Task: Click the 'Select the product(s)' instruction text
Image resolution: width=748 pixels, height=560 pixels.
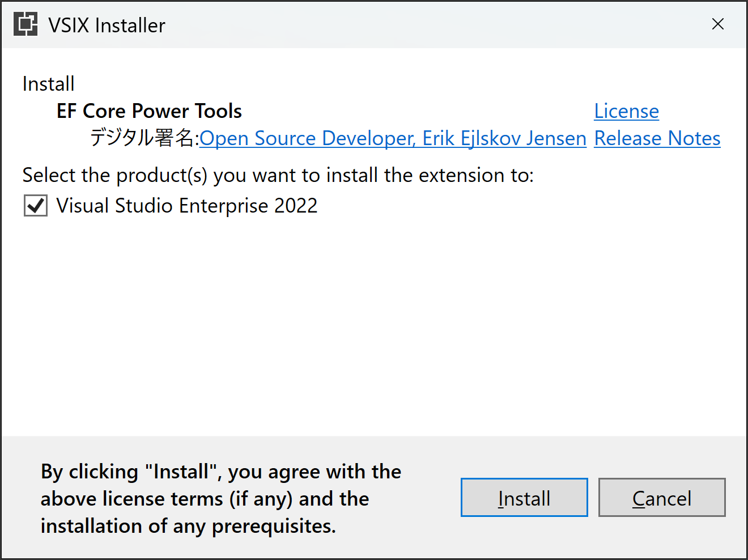Action: 278,175
